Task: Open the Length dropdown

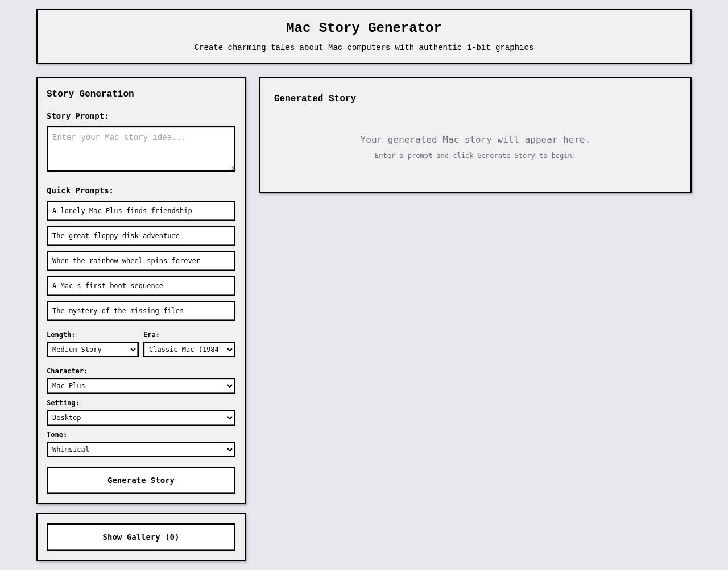Action: tap(92, 349)
